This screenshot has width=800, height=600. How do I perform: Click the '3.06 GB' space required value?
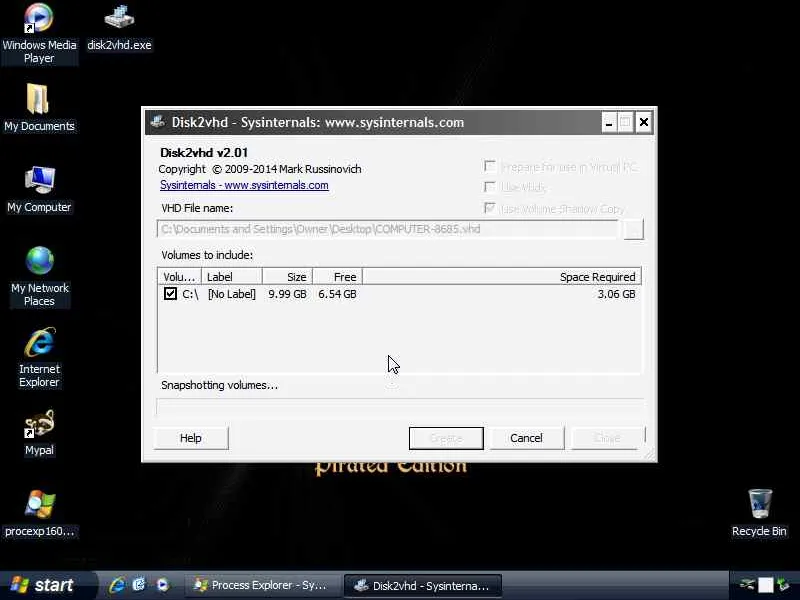[x=616, y=294]
